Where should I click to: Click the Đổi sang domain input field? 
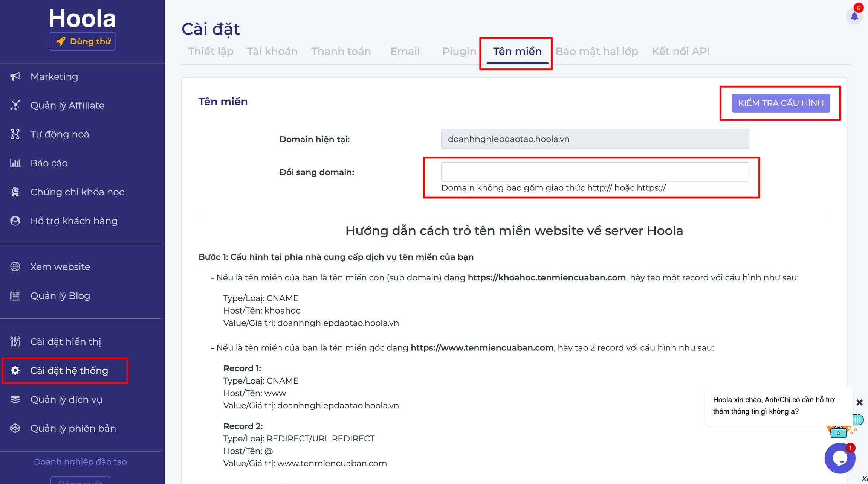pos(595,172)
